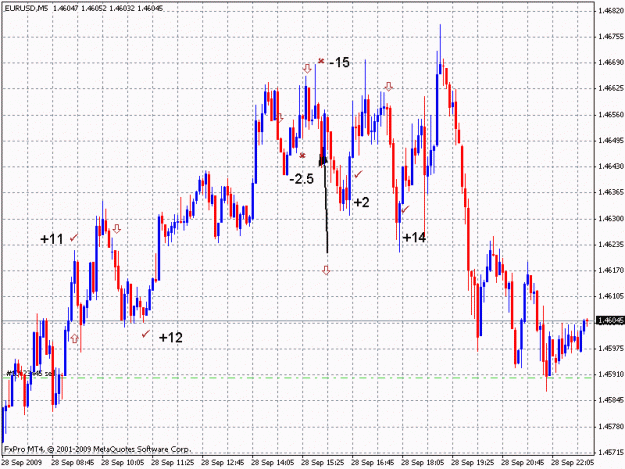Click the sell order label on the green line
Viewport: 625px width, 469px height.
[31, 373]
